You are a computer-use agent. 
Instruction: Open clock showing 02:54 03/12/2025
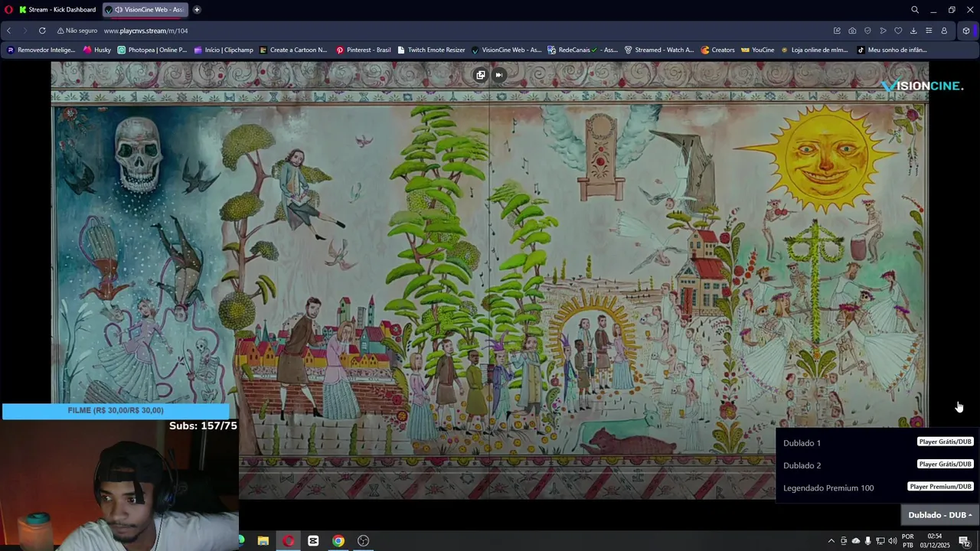(x=935, y=541)
